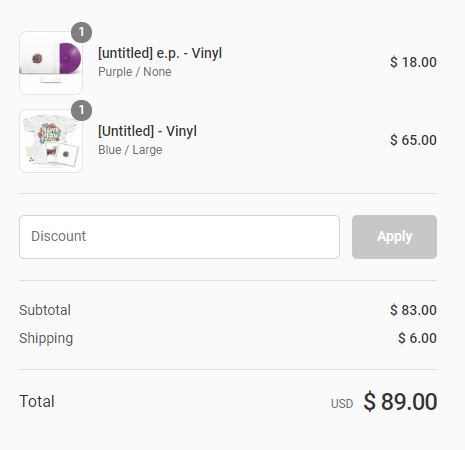465x450 pixels.
Task: Click the Total label
Action: (37, 401)
